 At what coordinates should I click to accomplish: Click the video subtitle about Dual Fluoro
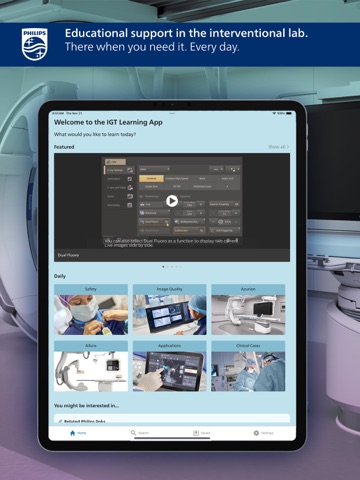(171, 243)
